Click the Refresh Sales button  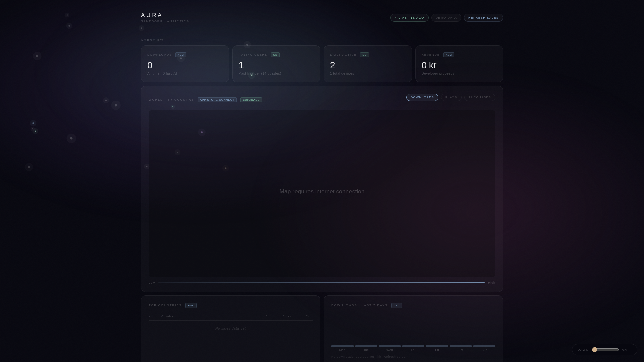pos(483,18)
